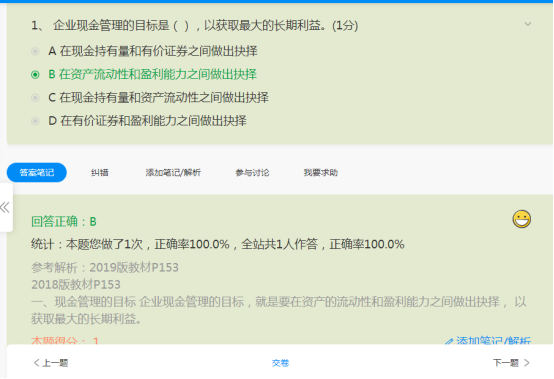Click green answer text 在资产流动性和盈利能力之间做出抉择
Image resolution: width=554 pixels, height=379 pixels.
pos(158,75)
